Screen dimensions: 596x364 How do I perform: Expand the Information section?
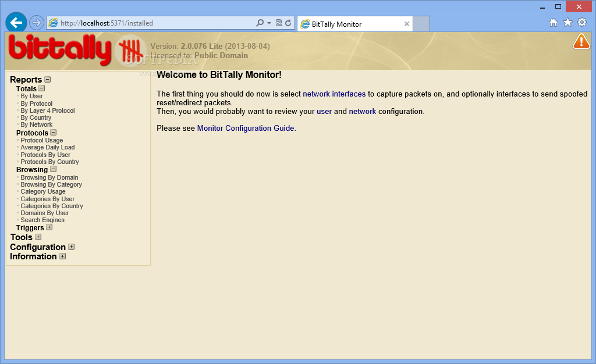coord(63,256)
